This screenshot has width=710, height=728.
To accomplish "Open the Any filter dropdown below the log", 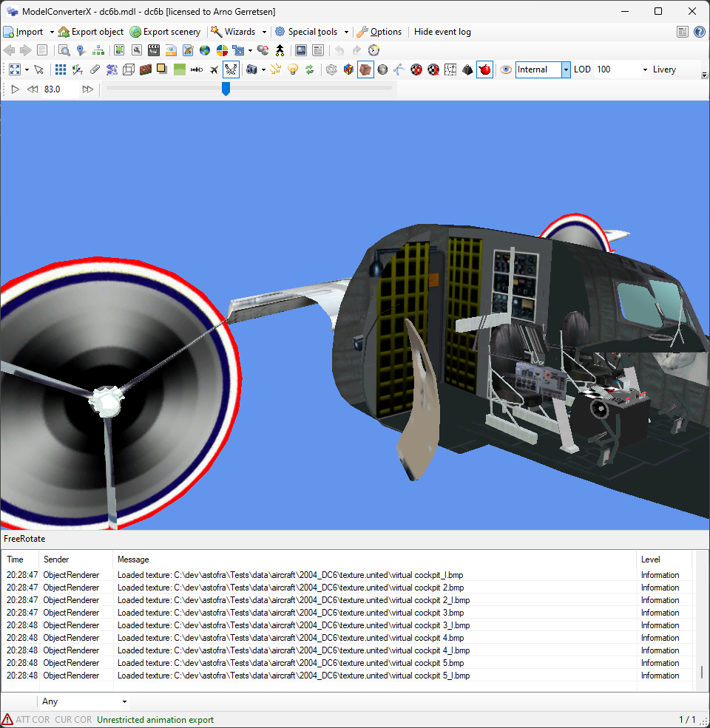I will point(124,701).
